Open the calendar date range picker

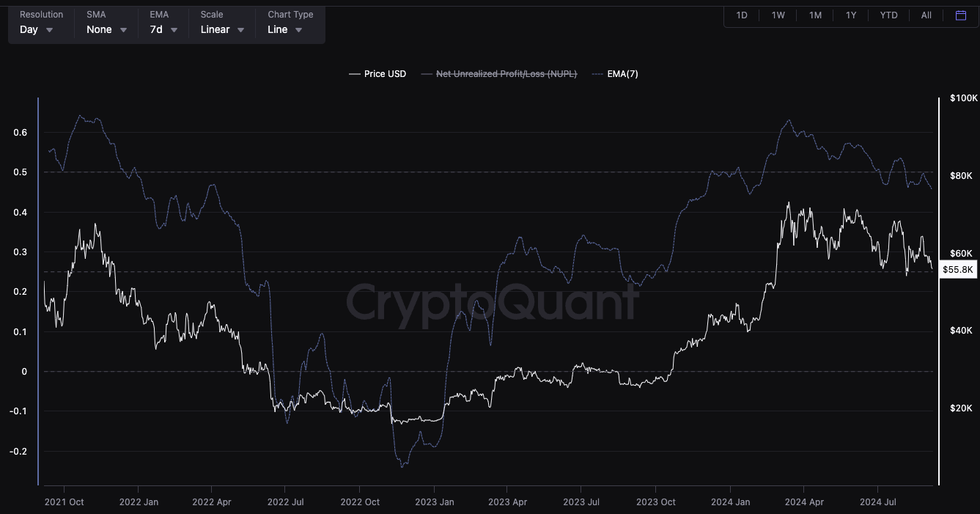(x=961, y=15)
